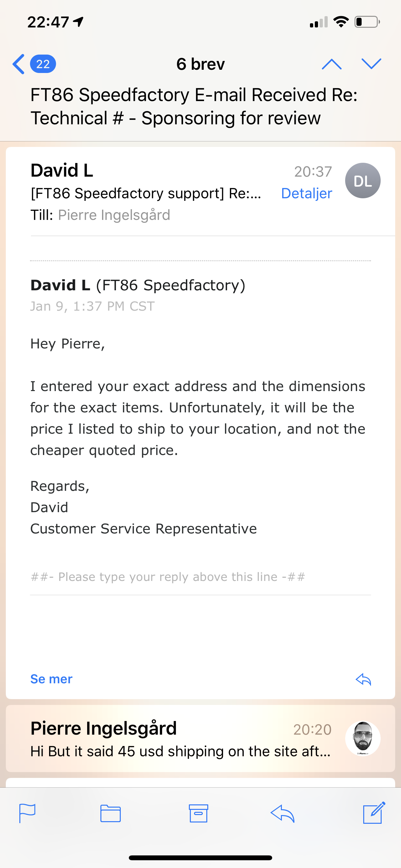Tap the sender name David L in header
Viewport: 401px width, 868px height.
coord(62,170)
